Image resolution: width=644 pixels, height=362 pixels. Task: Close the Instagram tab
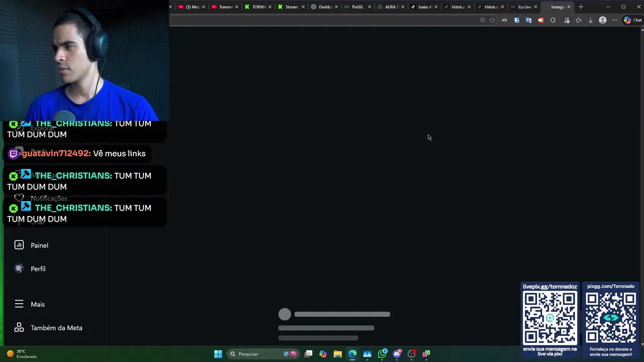click(569, 7)
